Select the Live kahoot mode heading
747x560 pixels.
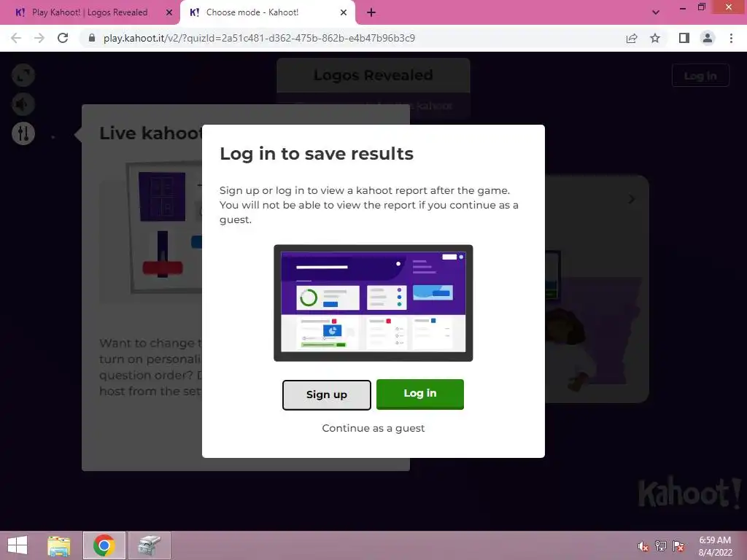coord(150,133)
